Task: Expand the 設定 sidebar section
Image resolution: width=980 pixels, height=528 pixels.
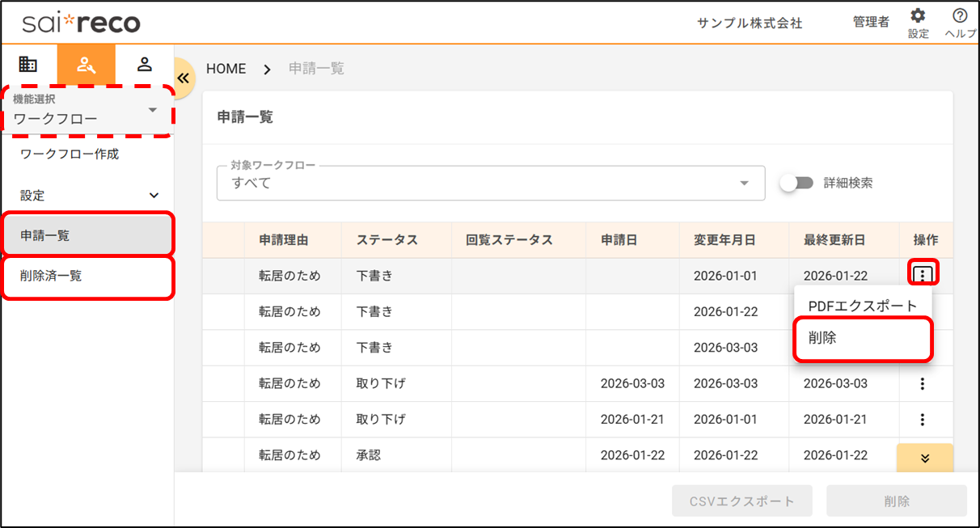Action: coord(87,196)
